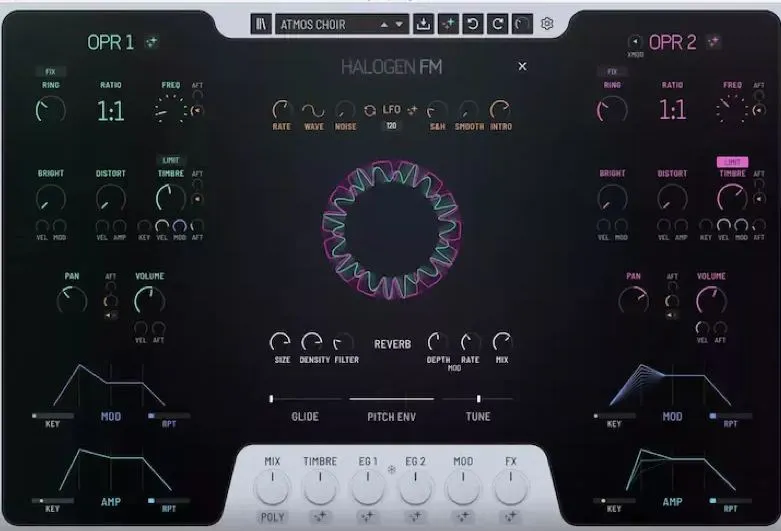Randomize the LFO with its sparkle icon
781x531 pixels.
[412, 110]
